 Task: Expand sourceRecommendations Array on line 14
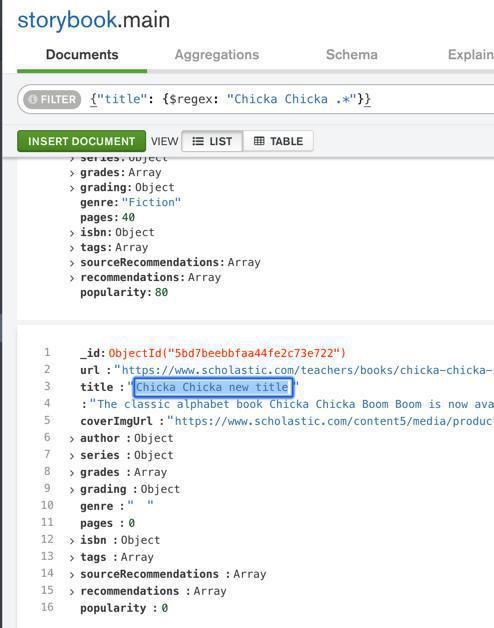(x=72, y=575)
